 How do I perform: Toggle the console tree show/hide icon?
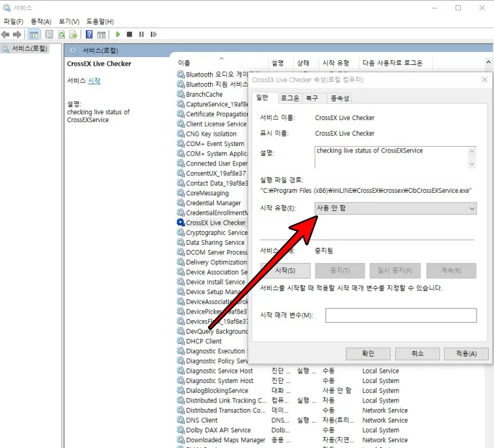pos(33,34)
